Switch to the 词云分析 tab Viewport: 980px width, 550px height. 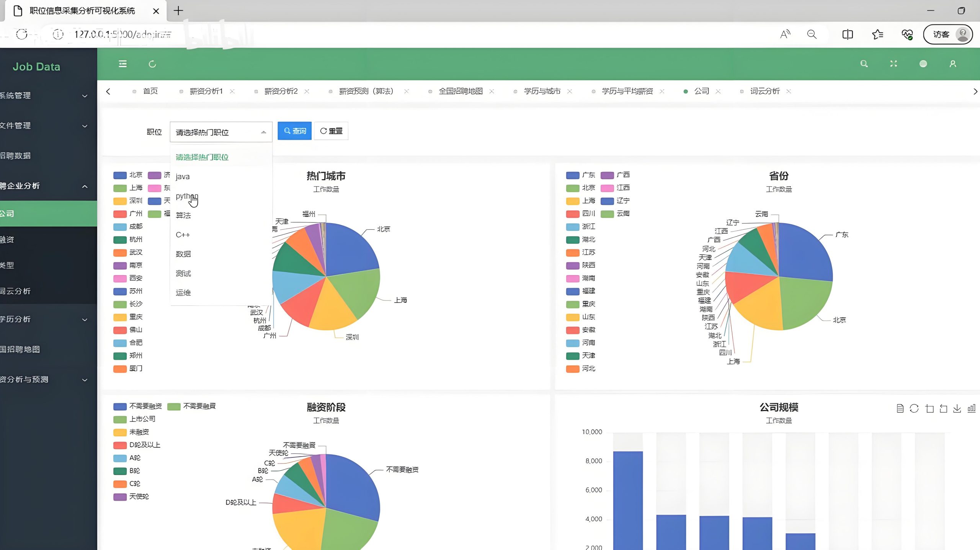click(764, 91)
